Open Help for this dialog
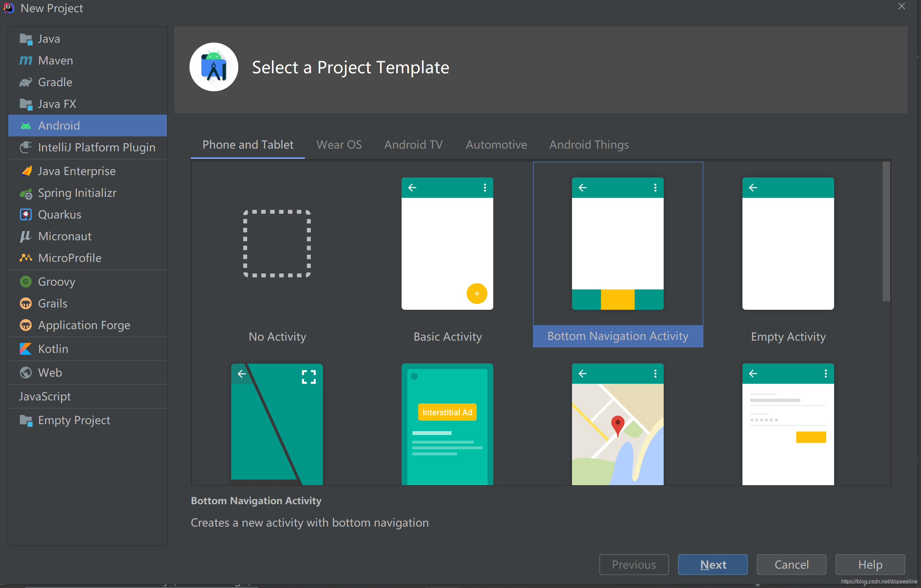Image resolution: width=921 pixels, height=588 pixels. pos(870,565)
